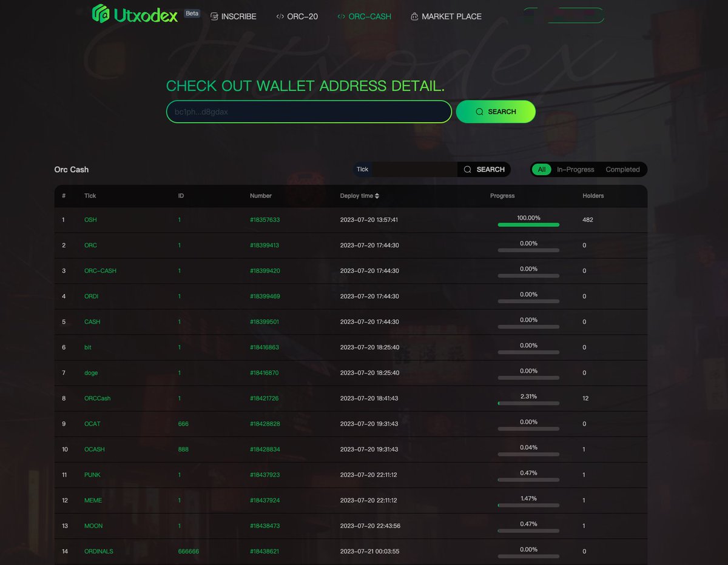
Task: Open inscription number #18438621
Action: (265, 551)
